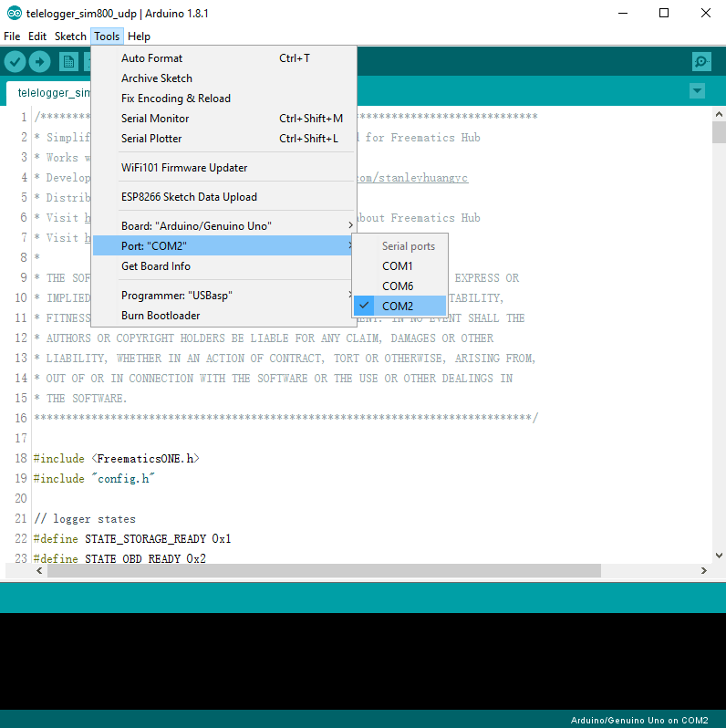Select Archive Sketch menu entry

point(223,78)
